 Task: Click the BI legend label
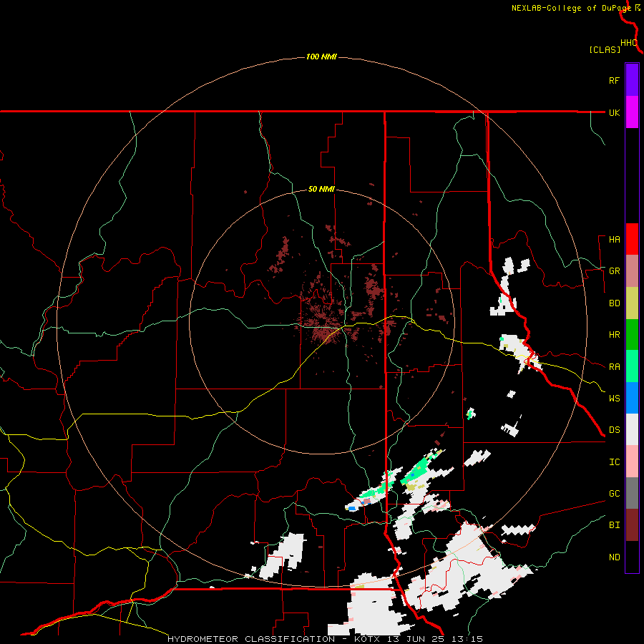(614, 525)
